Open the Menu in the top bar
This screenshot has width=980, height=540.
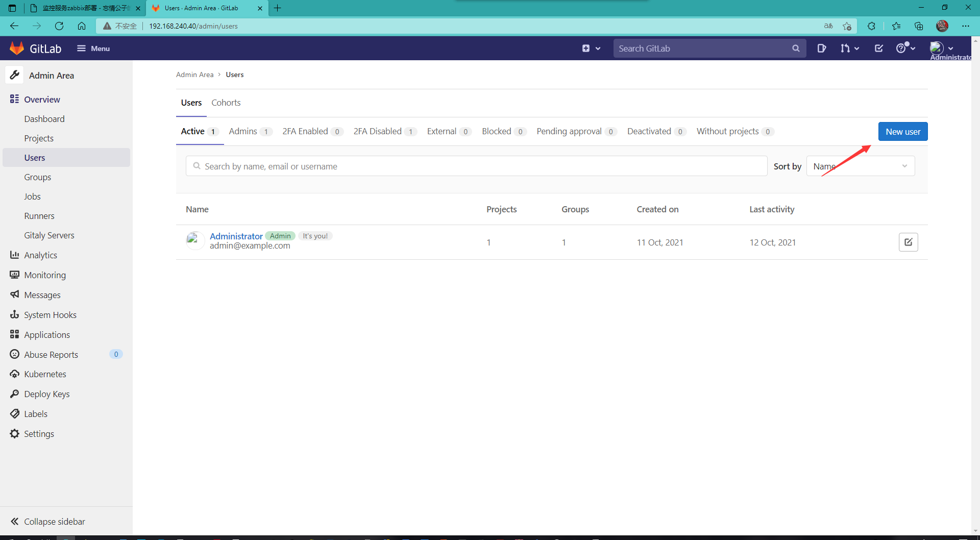[x=93, y=48]
